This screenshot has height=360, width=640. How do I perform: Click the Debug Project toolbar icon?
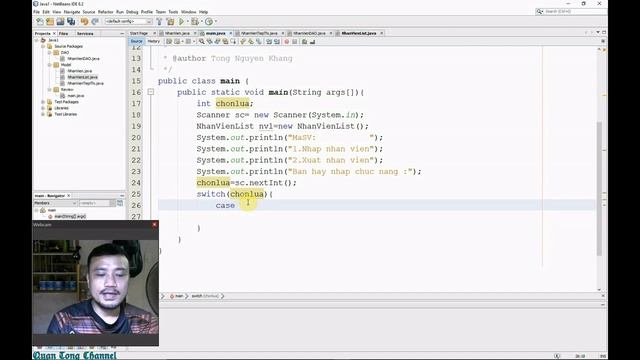(194, 22)
